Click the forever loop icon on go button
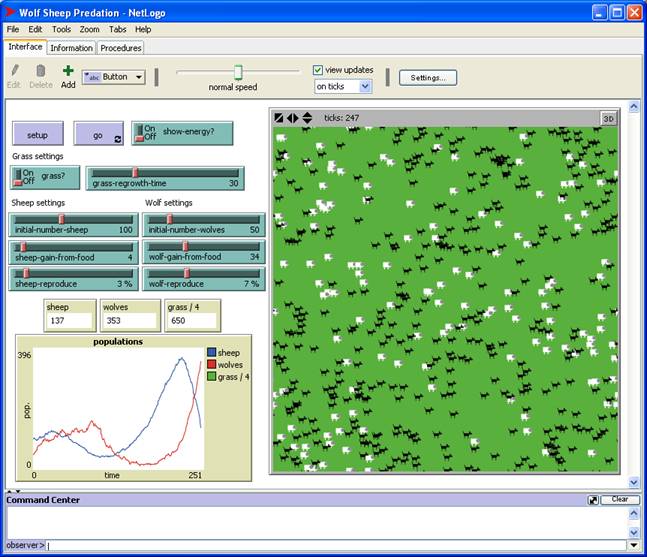The image size is (647, 557). pyautogui.click(x=118, y=139)
